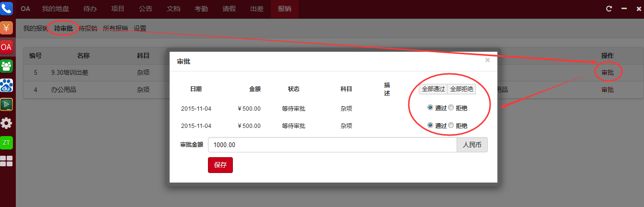644x207 pixels.
Task: Click the 日期 header in dialog
Action: pyautogui.click(x=195, y=89)
